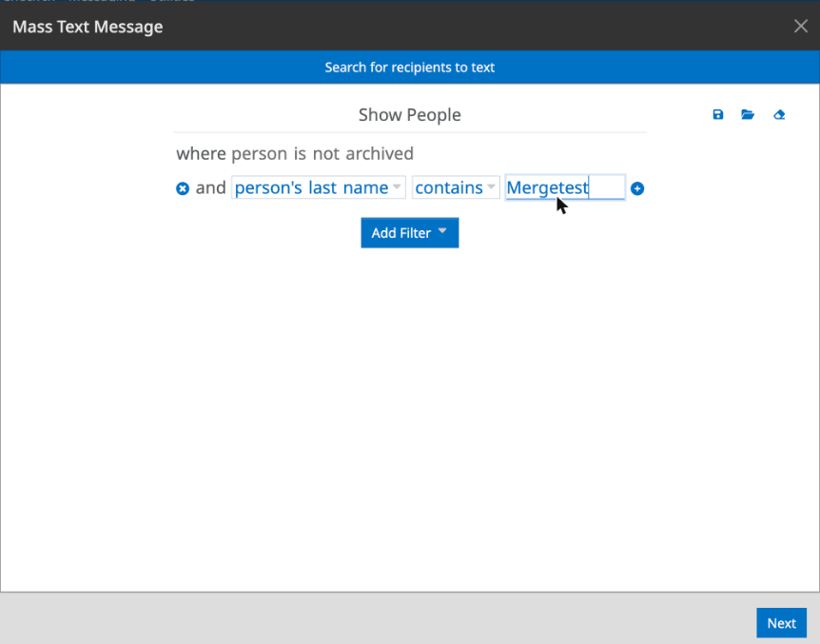Viewport: 820px width, 644px height.
Task: Open the person's last name field dropdown
Action: click(x=319, y=187)
